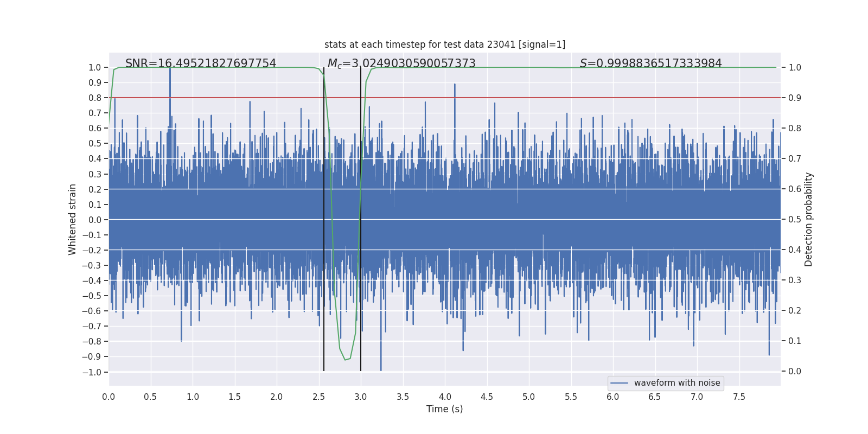Select the 0.5 tick on the time axis

click(151, 397)
